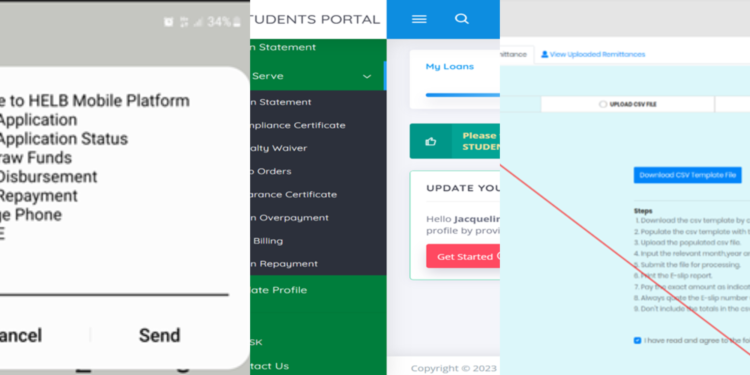
Task: Click the blue progress bar under My Loans
Action: coord(463,95)
